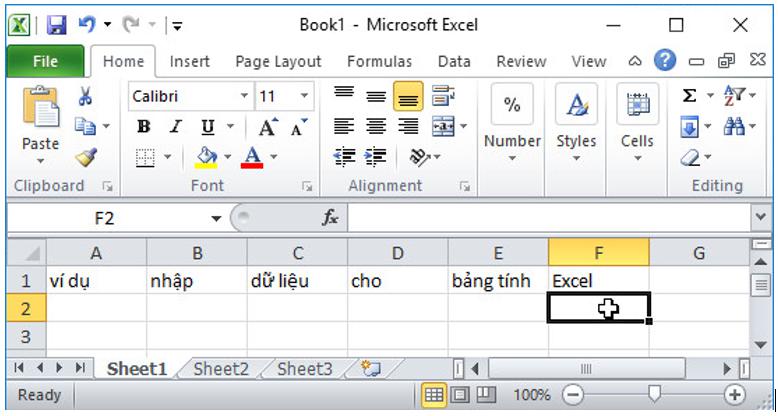The width and height of the screenshot is (778, 416).
Task: Click the Increase Font Size icon
Action: tap(267, 127)
